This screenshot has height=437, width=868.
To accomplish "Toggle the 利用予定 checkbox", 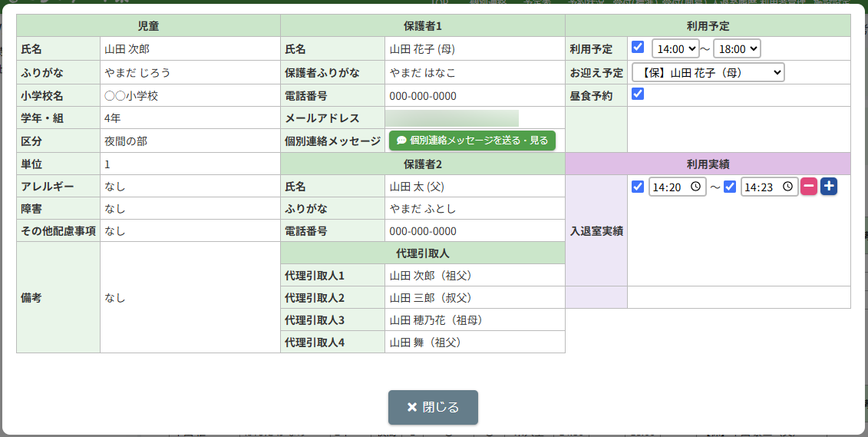I will [x=638, y=48].
